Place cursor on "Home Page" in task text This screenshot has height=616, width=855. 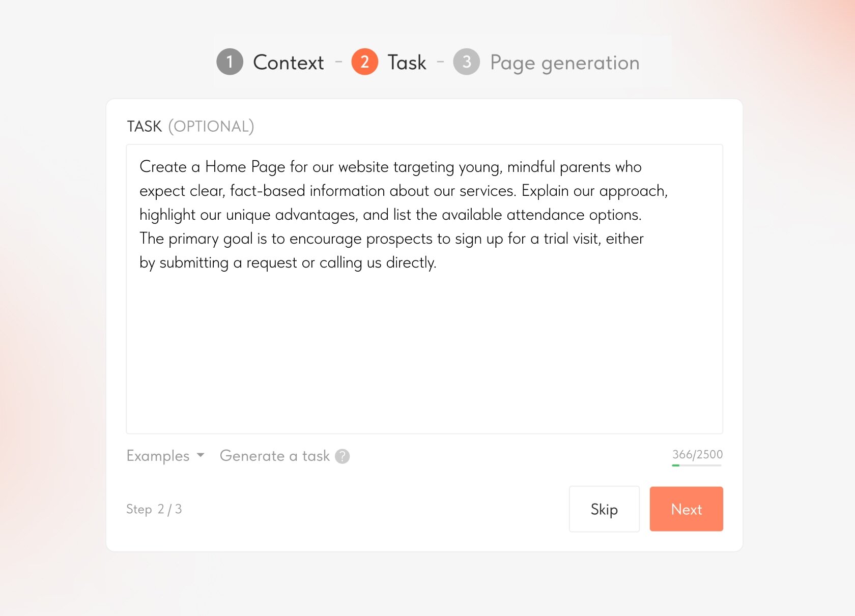coord(245,167)
